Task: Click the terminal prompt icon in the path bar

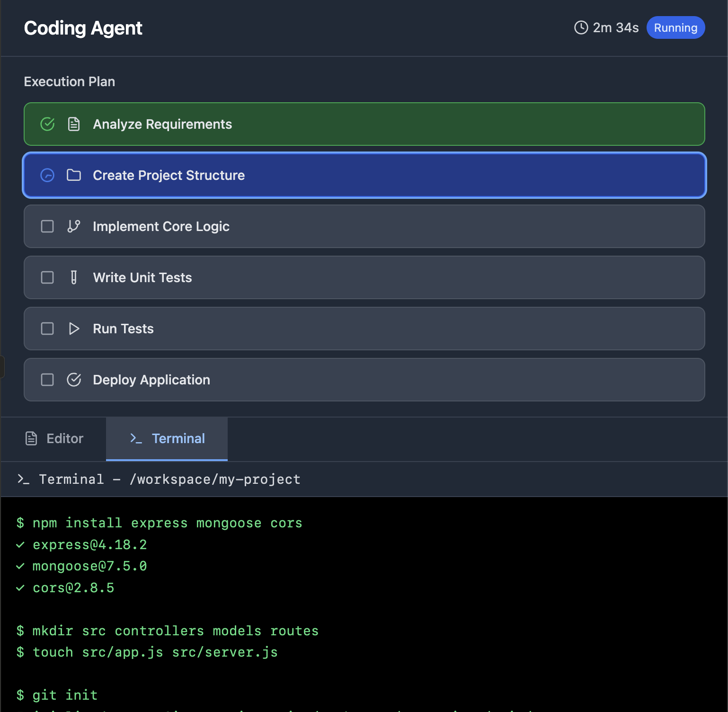Action: coord(24,479)
